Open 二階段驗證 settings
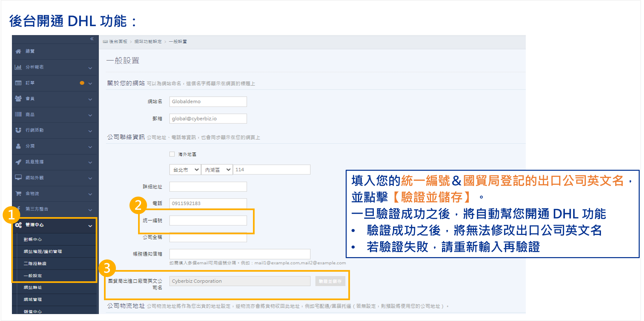The image size is (644, 321). tap(35, 263)
